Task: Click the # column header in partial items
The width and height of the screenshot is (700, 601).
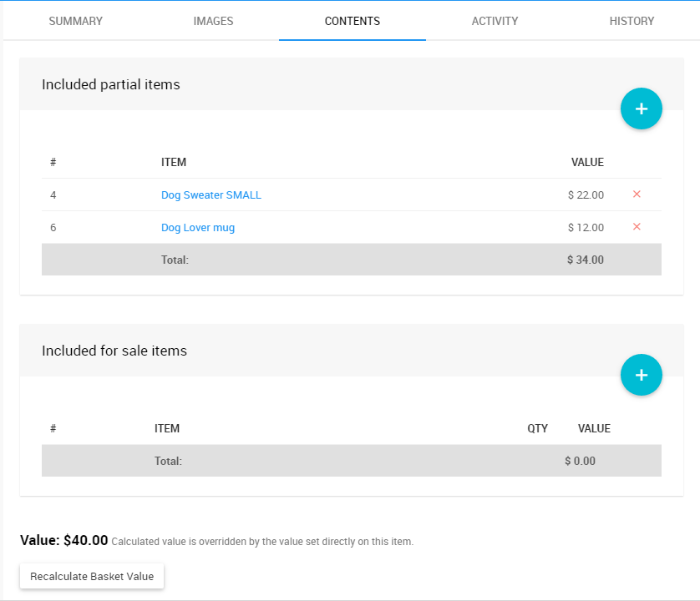Action: [53, 162]
